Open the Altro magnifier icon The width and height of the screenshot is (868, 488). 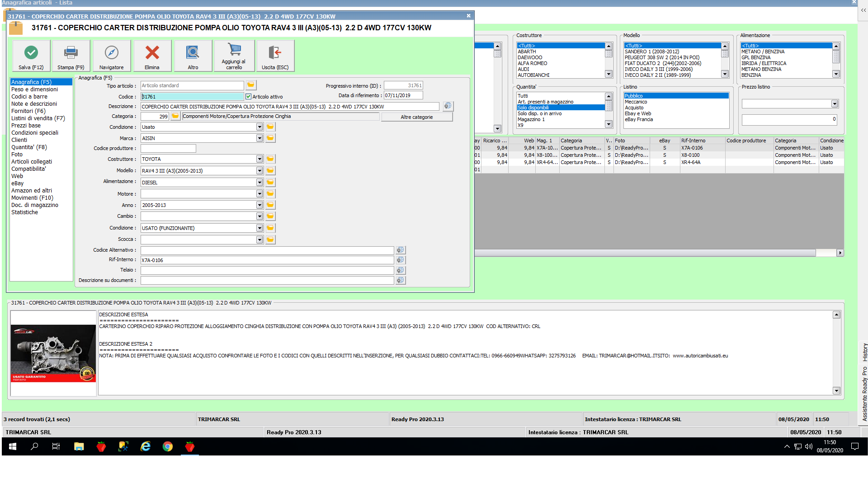point(193,56)
